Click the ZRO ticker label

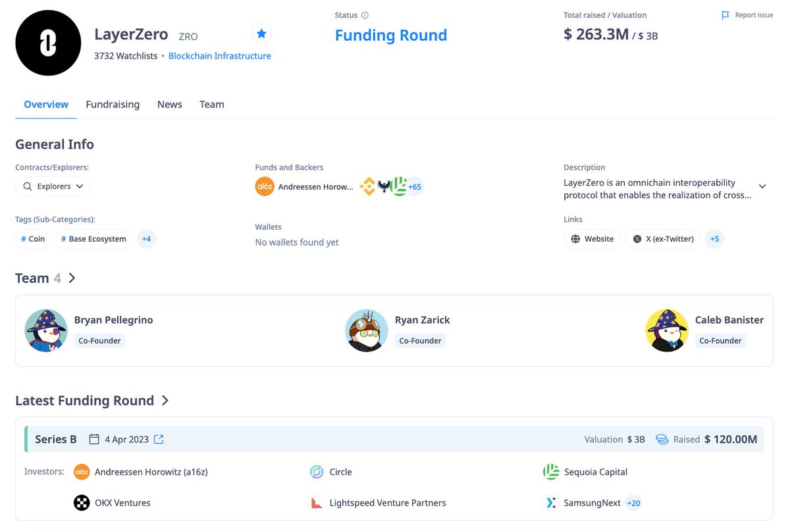tap(188, 37)
